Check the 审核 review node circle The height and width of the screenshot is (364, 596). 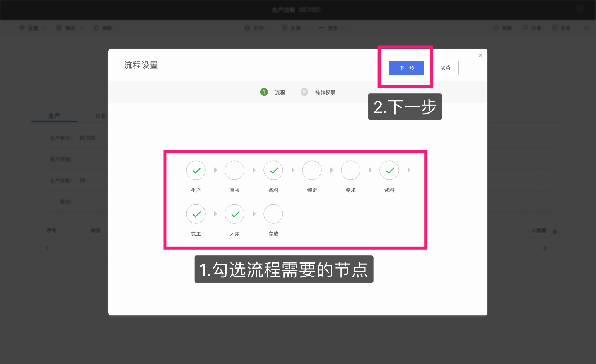coord(234,170)
